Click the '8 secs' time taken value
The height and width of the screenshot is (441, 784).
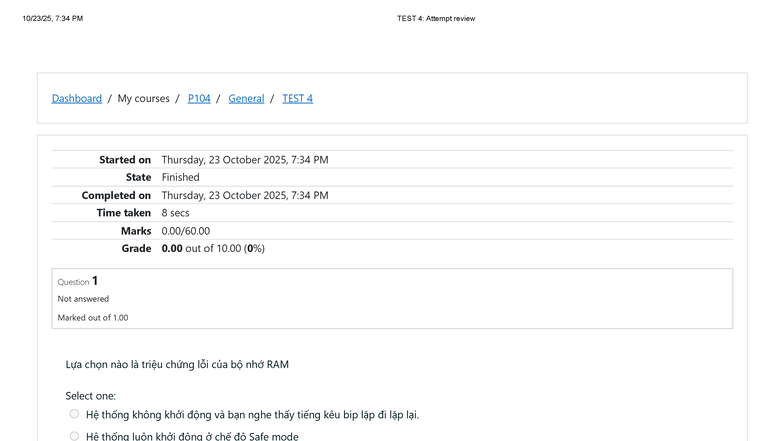(176, 213)
